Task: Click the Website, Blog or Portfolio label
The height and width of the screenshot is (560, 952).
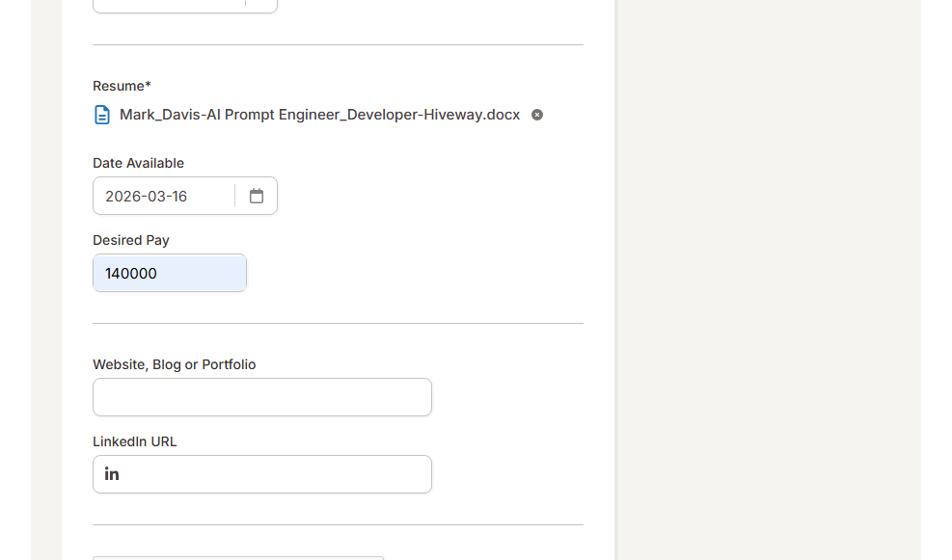Action: pos(174,364)
